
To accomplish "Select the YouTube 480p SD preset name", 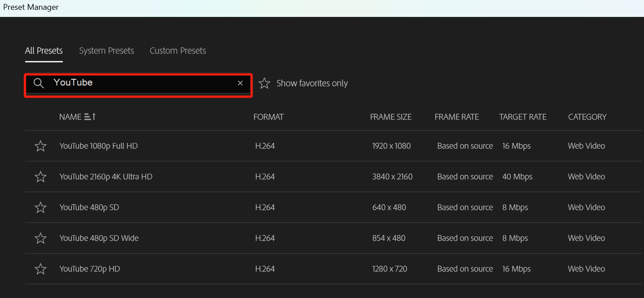I will (x=89, y=208).
